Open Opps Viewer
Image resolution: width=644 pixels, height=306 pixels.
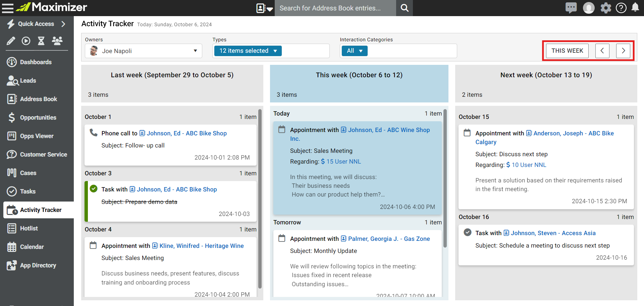(37, 136)
